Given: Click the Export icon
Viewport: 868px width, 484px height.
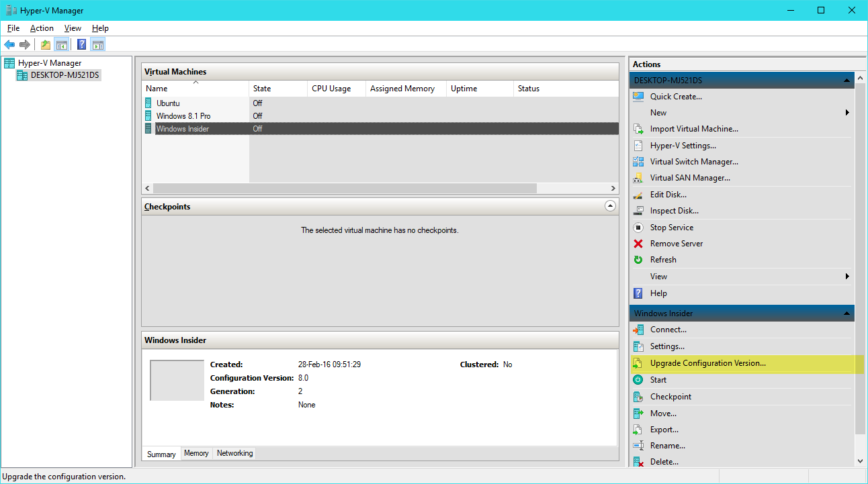Looking at the screenshot, I should (638, 430).
